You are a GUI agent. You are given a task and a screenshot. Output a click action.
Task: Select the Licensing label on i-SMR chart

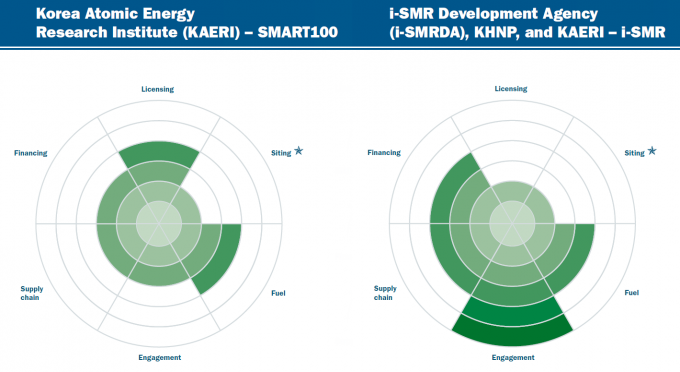[x=511, y=89]
